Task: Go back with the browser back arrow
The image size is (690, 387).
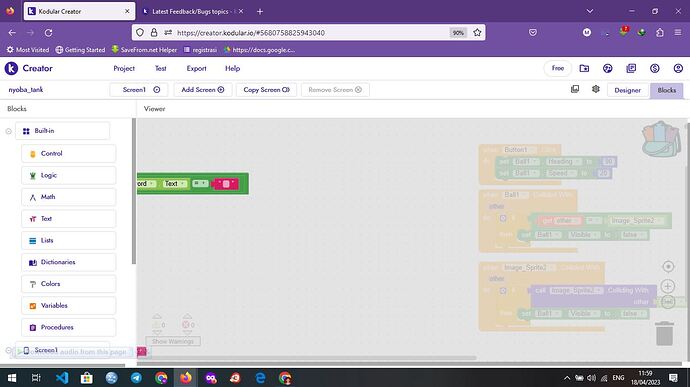Action: point(12,33)
